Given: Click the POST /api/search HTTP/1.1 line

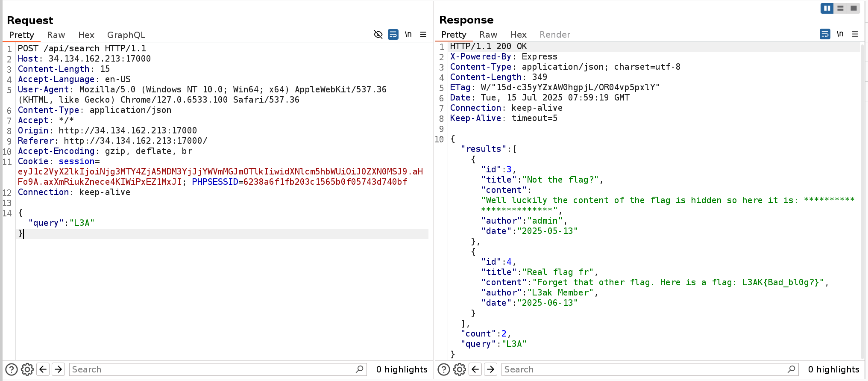Looking at the screenshot, I should (x=82, y=48).
